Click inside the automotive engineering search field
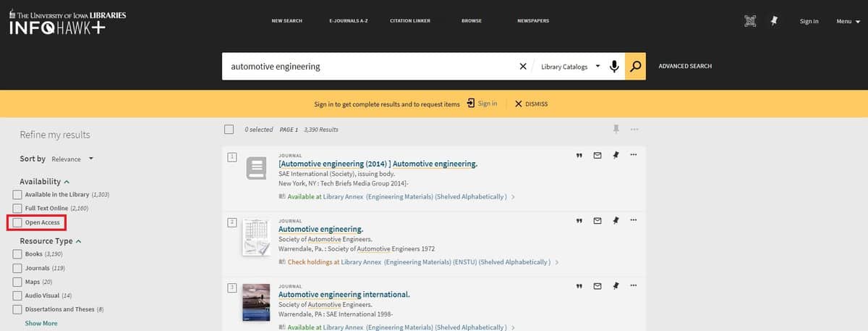This screenshot has height=331, width=868. 362,67
